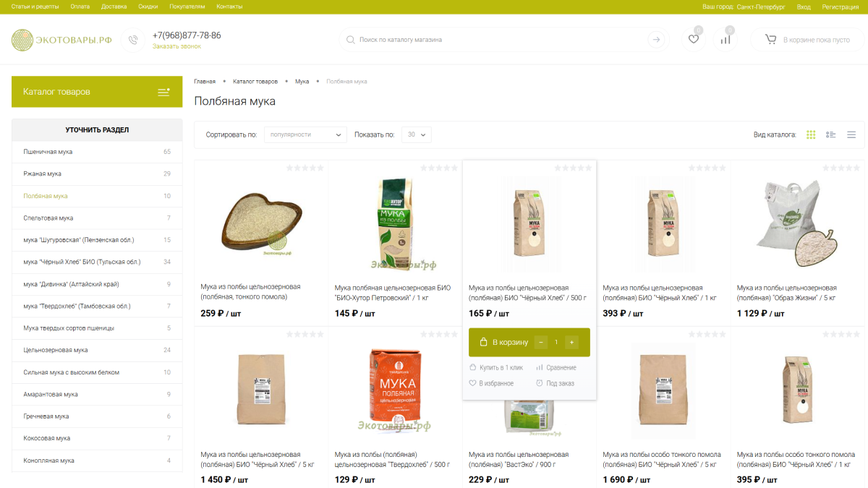Switch catalog to compact table view

(x=851, y=134)
